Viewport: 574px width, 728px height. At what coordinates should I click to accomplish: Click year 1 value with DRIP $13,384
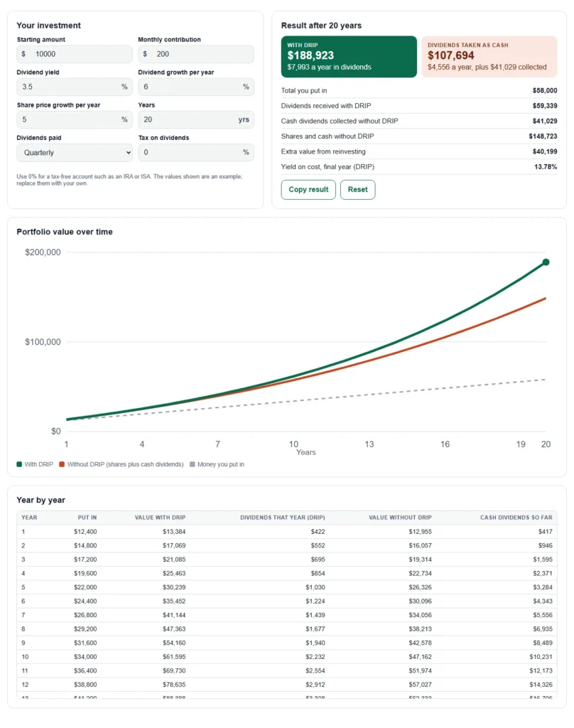click(x=174, y=532)
